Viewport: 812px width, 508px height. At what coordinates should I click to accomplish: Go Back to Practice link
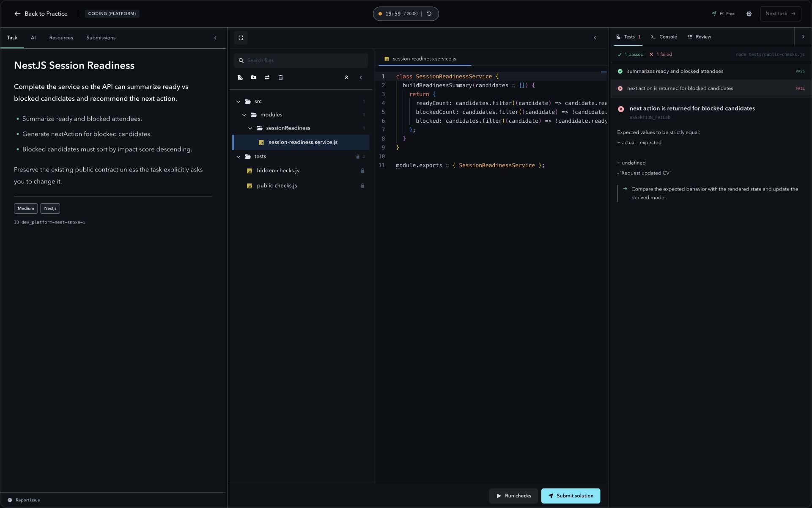coord(41,14)
